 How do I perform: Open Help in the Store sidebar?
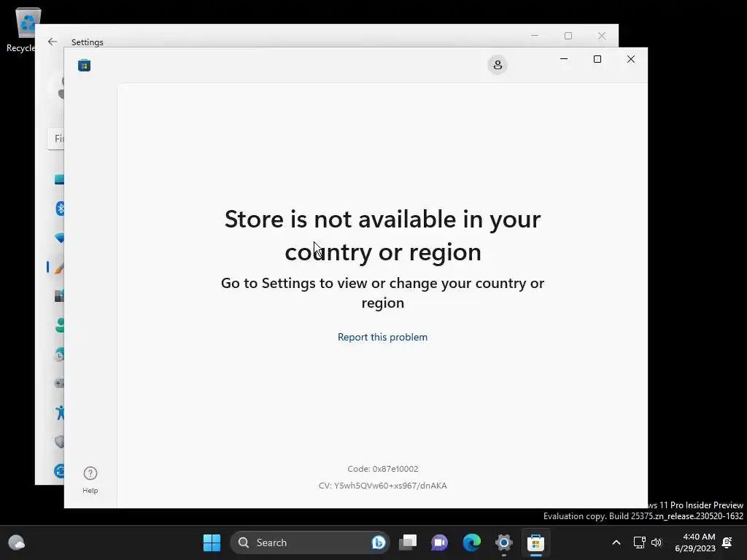pyautogui.click(x=90, y=480)
